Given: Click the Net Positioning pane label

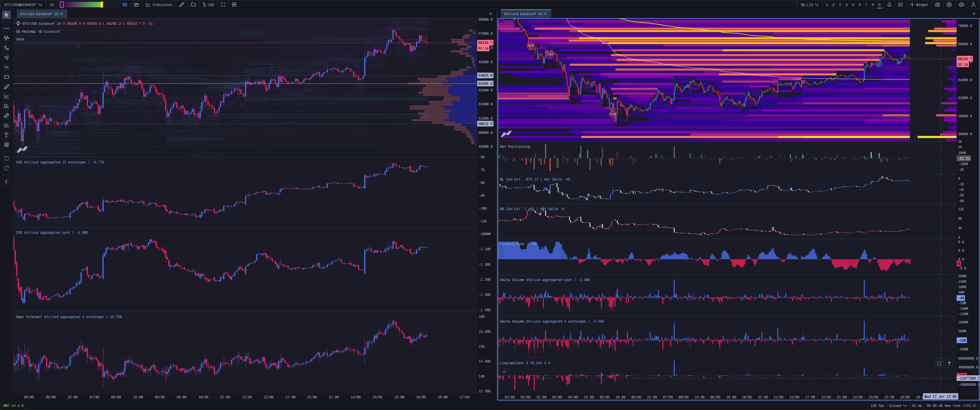Looking at the screenshot, I should tap(515, 147).
